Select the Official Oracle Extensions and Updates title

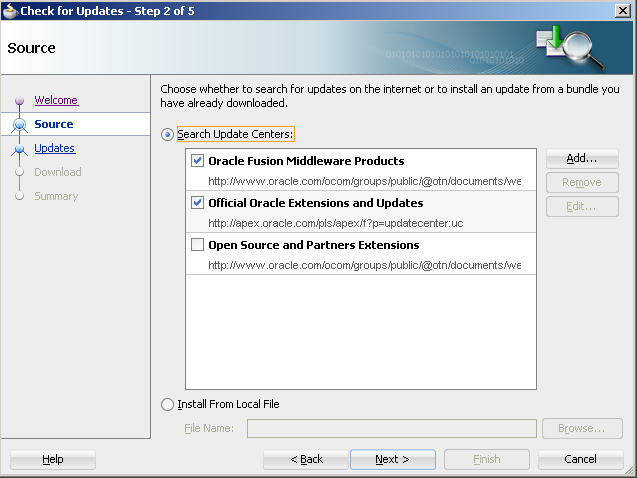tap(316, 203)
